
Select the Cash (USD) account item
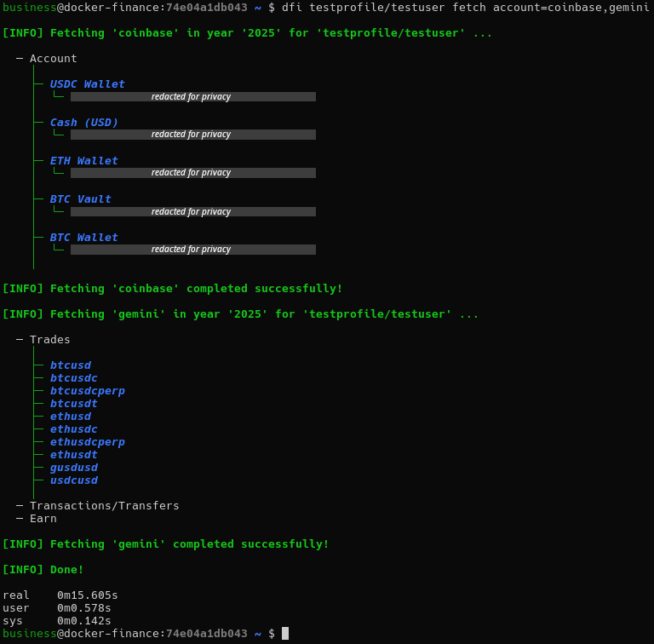[83, 123]
